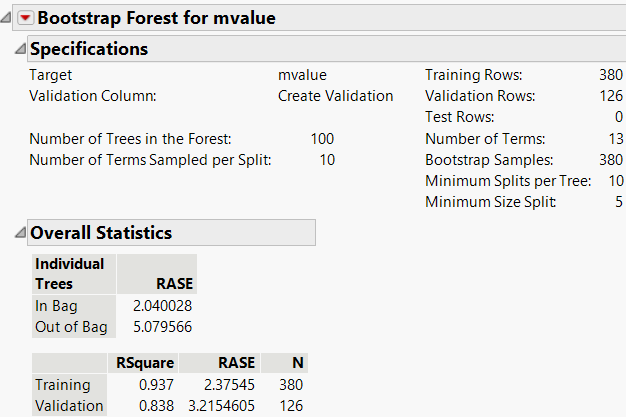This screenshot has height=417, width=626.
Task: Select the Training RSquare value 0.937
Action: [156, 385]
